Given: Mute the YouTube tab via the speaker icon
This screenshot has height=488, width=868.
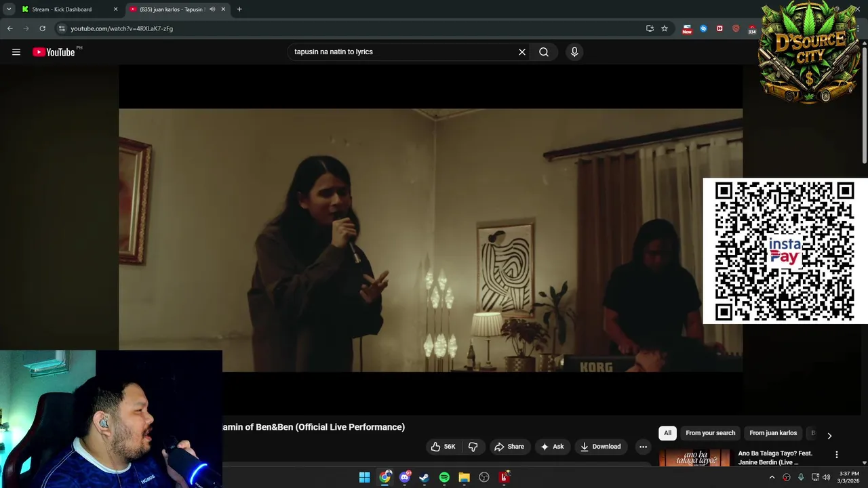Looking at the screenshot, I should [212, 9].
